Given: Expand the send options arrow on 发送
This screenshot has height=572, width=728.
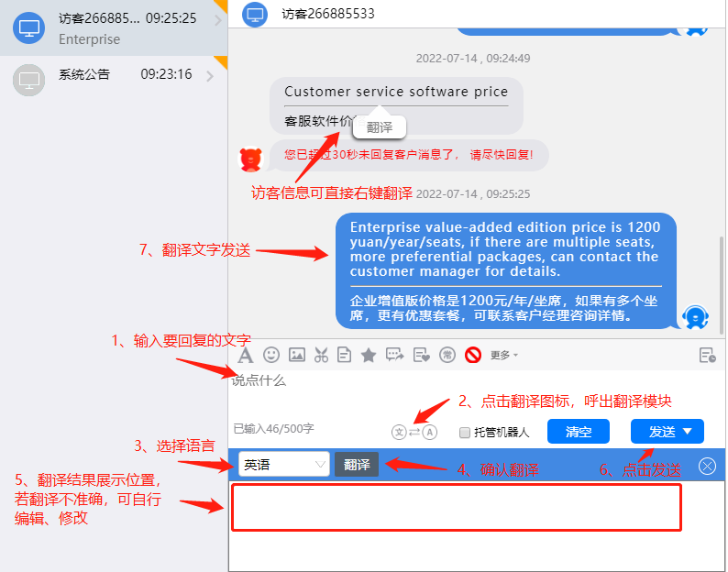Looking at the screenshot, I should [x=688, y=432].
